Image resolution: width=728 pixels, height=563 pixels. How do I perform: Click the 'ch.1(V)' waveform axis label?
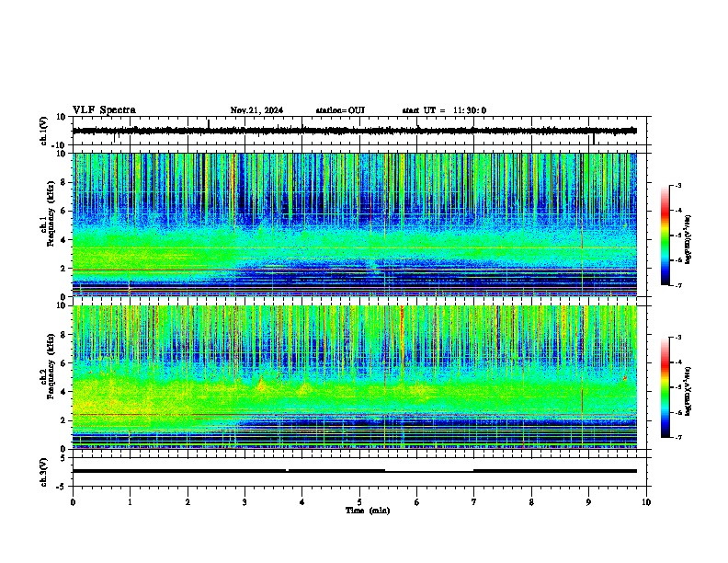click(x=44, y=131)
